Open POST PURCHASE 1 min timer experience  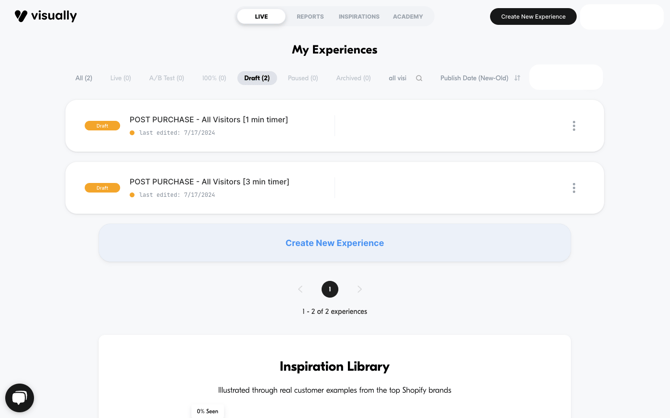coord(209,120)
